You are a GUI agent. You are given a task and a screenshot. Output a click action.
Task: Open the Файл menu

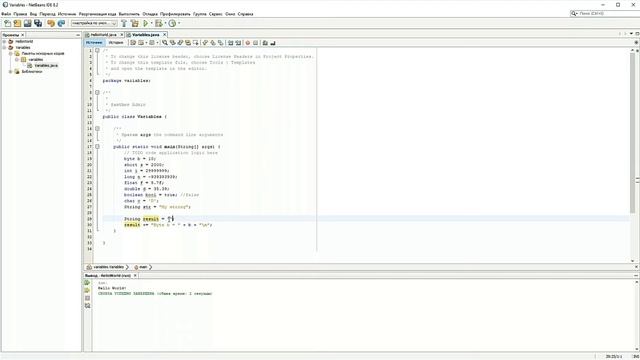pyautogui.click(x=6, y=14)
